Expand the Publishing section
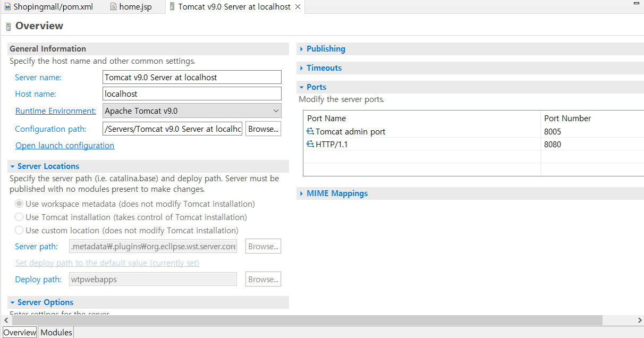The height and width of the screenshot is (338, 644). 301,49
